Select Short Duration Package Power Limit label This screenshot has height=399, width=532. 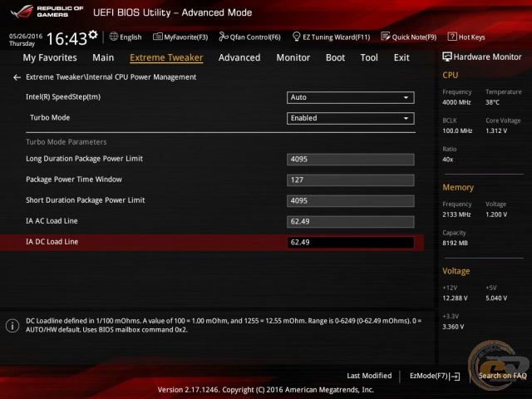point(85,200)
